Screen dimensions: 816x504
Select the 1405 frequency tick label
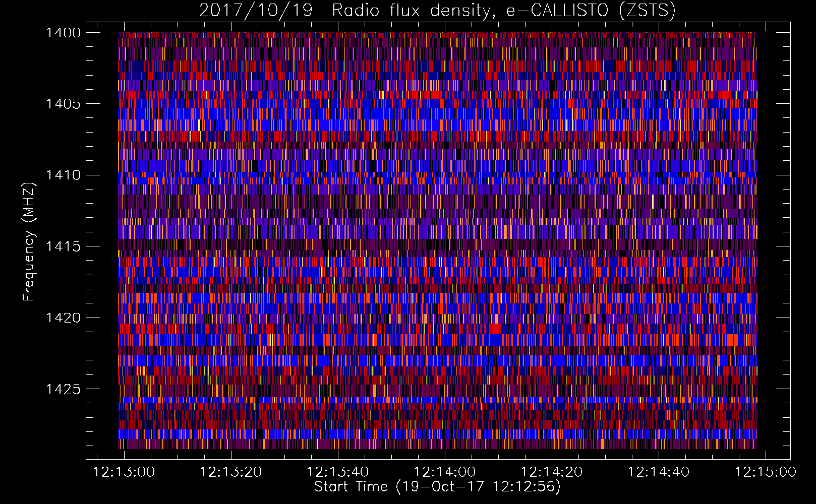(x=63, y=104)
